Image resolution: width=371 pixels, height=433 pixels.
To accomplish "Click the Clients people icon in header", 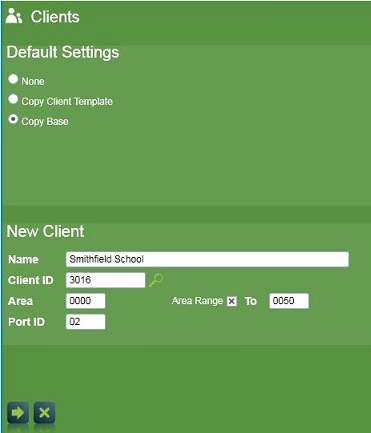I will (14, 16).
